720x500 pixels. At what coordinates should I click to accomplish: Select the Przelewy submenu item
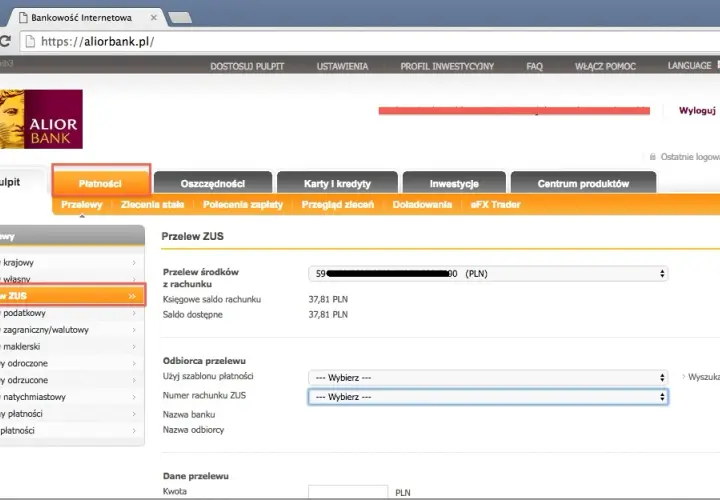(x=82, y=205)
